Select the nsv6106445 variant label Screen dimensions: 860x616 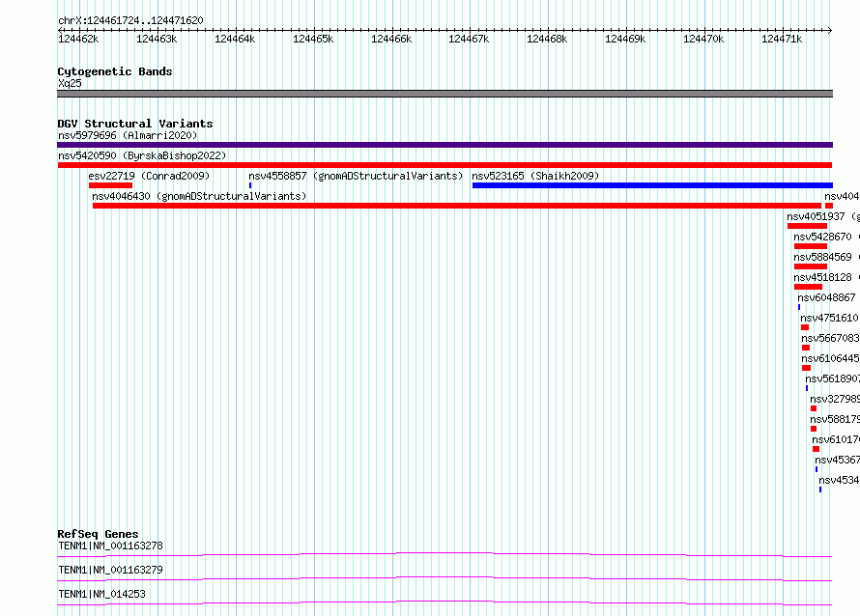(830, 358)
